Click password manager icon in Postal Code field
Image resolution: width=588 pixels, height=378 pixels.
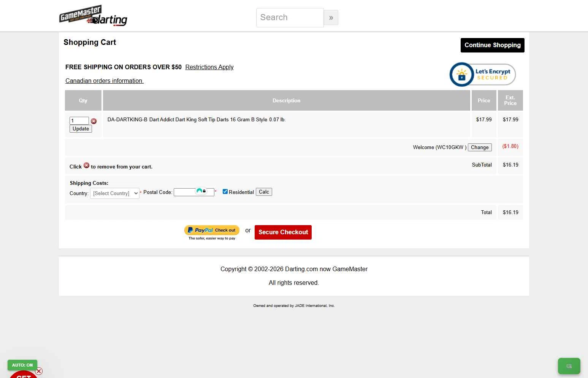click(x=201, y=191)
